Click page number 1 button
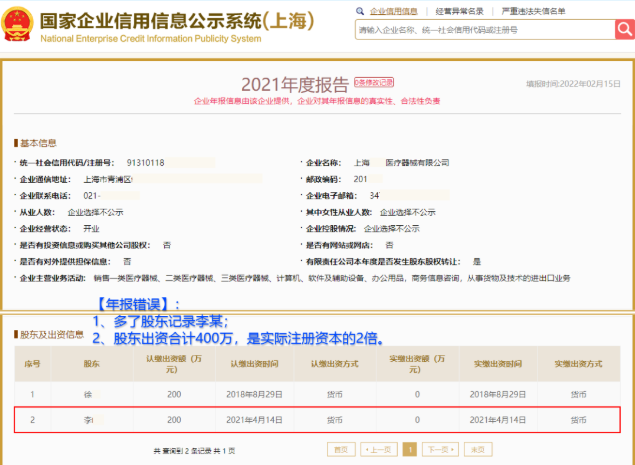Viewport: 635px width, 465px height. (x=410, y=449)
